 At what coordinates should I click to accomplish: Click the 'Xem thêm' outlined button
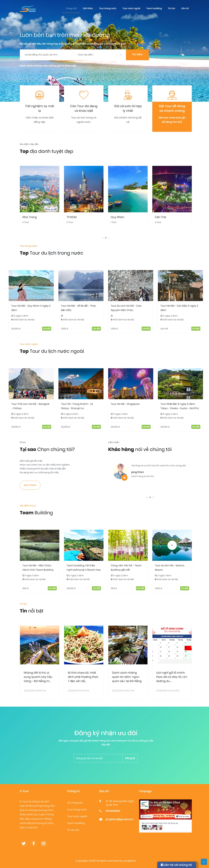(x=30, y=485)
